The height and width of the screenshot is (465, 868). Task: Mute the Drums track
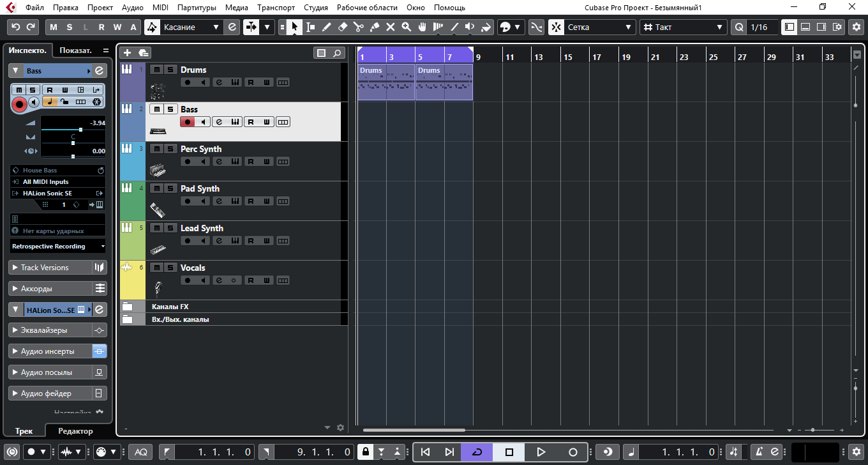pyautogui.click(x=156, y=70)
